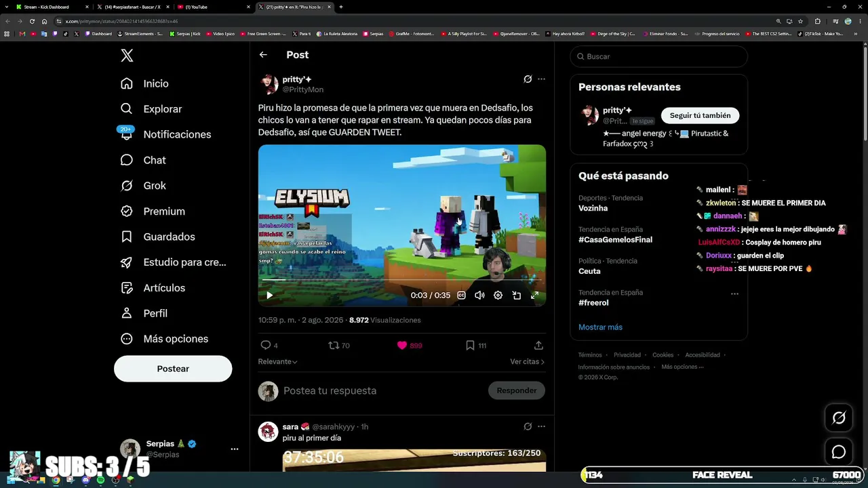
Task: Click the back arrow beside Post
Action: 263,55
